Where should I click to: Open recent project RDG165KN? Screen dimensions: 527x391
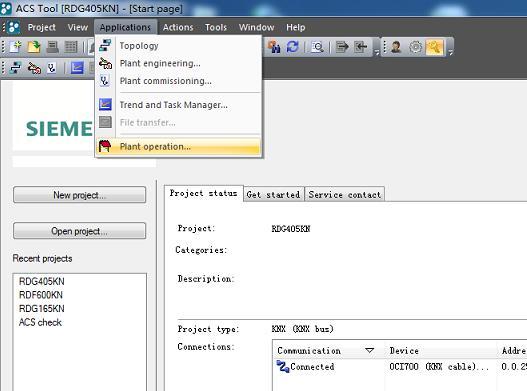(42, 308)
